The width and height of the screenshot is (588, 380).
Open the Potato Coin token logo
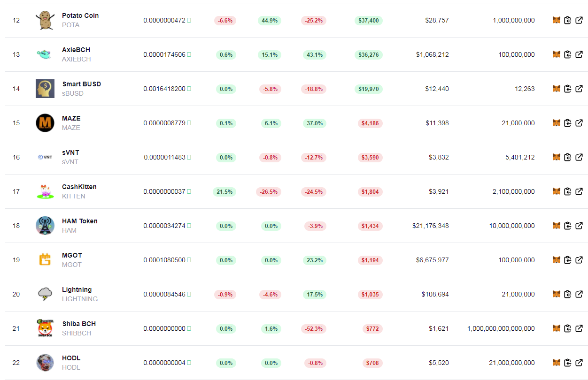pos(45,20)
